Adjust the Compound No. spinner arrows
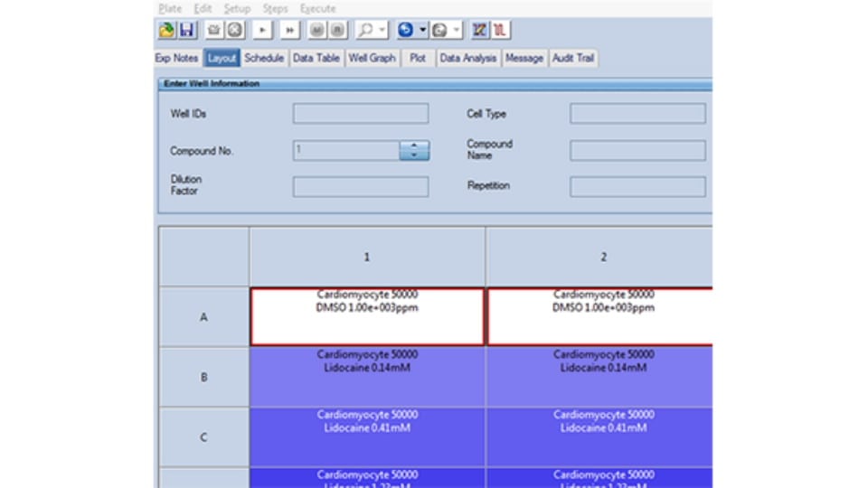The image size is (868, 488). (414, 151)
